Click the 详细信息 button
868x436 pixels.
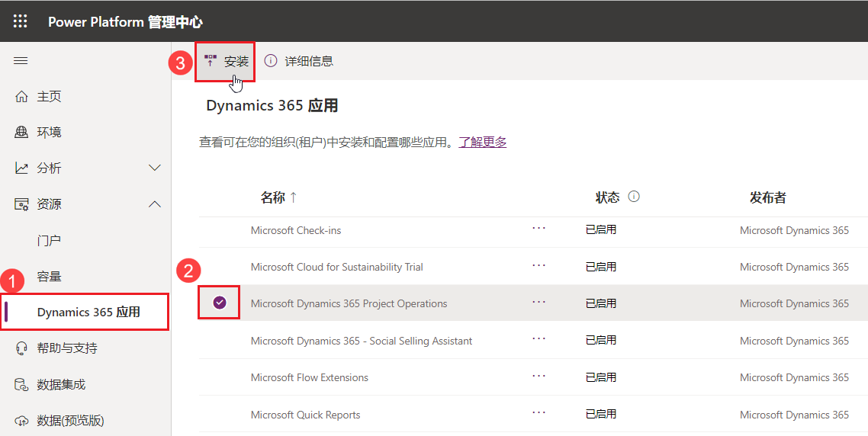coord(299,61)
